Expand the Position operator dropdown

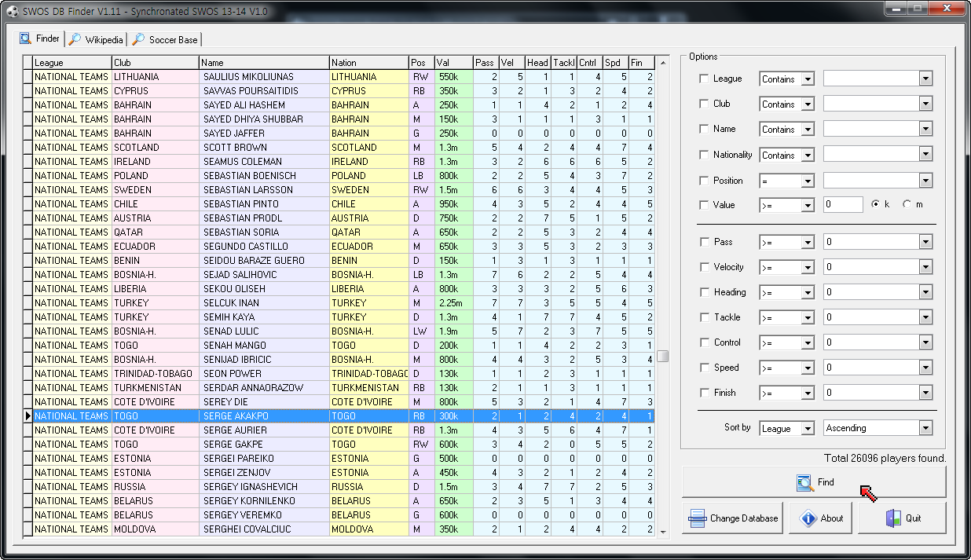click(808, 181)
